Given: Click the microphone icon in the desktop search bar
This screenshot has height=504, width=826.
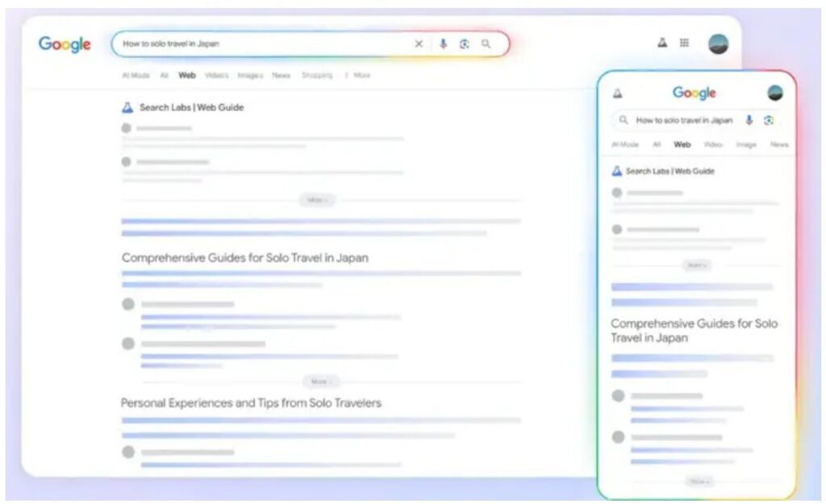Looking at the screenshot, I should (x=443, y=44).
